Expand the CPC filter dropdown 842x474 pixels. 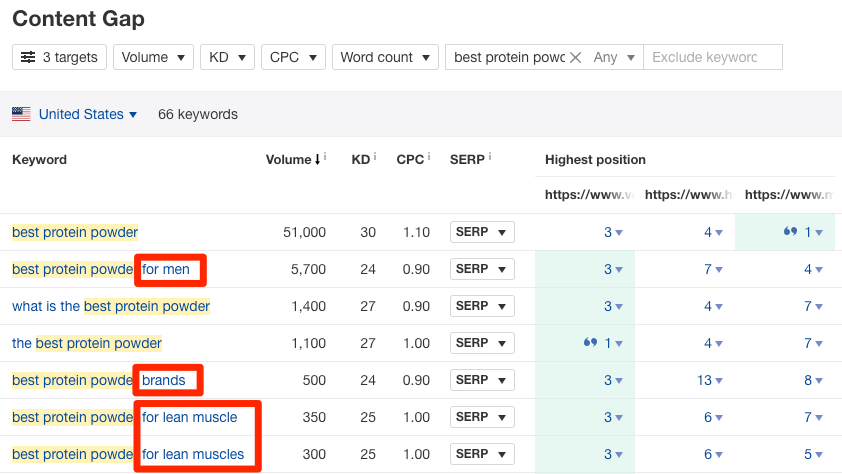point(293,58)
